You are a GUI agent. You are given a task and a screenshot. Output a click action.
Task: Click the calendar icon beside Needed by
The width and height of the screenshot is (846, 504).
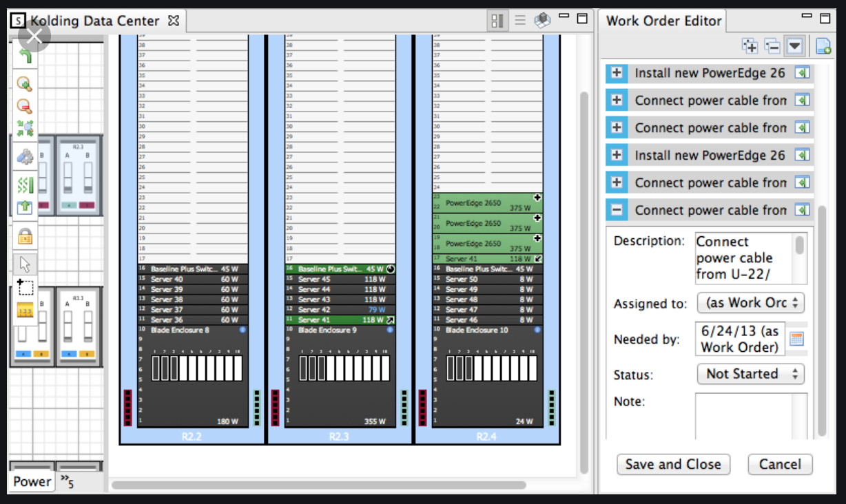796,339
